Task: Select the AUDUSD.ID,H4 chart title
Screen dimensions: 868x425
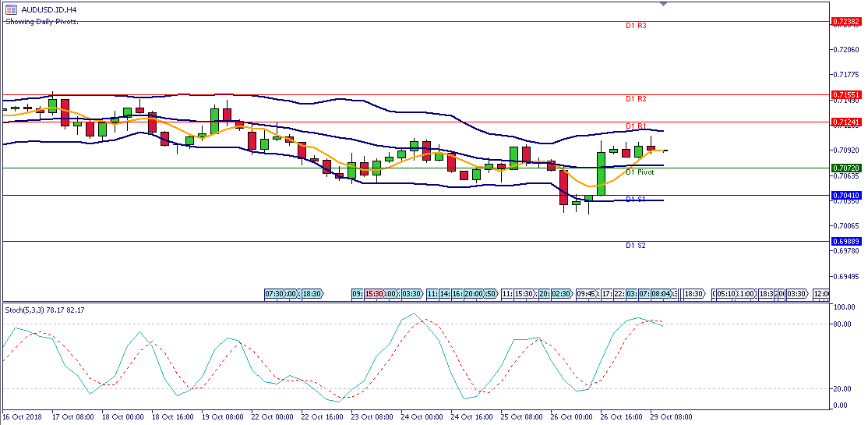Action: (48, 9)
